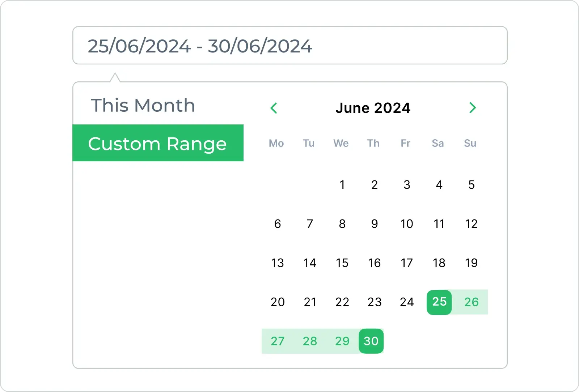
Task: Navigate to the previous month
Action: (274, 108)
